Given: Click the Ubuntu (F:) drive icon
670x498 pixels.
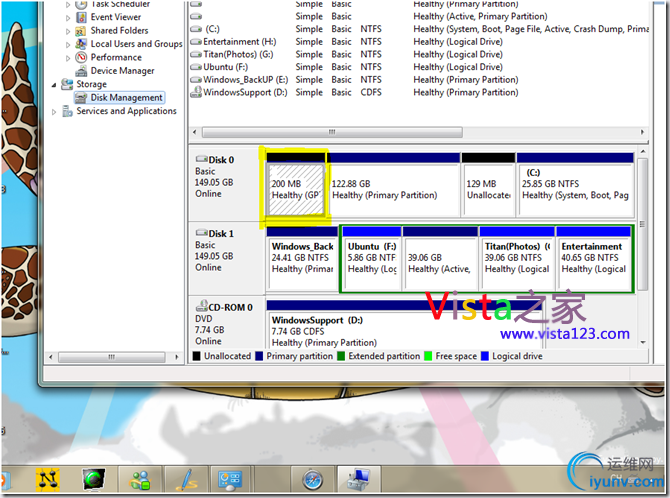Looking at the screenshot, I should click(x=196, y=67).
